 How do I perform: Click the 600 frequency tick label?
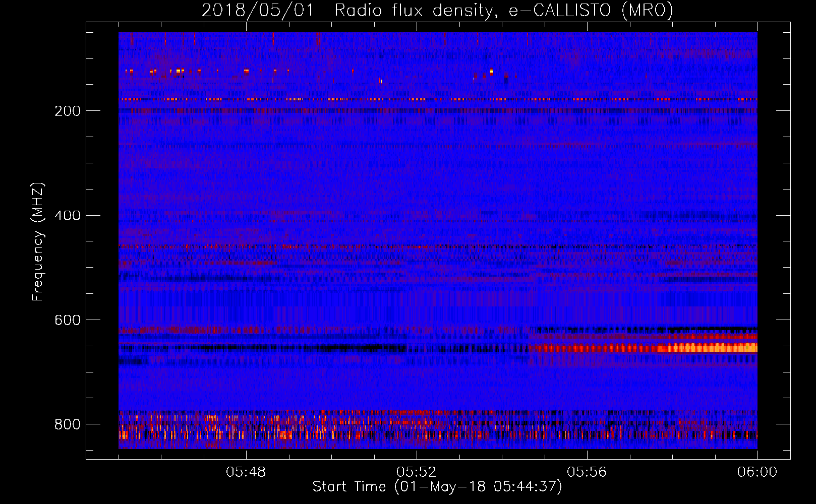coord(67,321)
